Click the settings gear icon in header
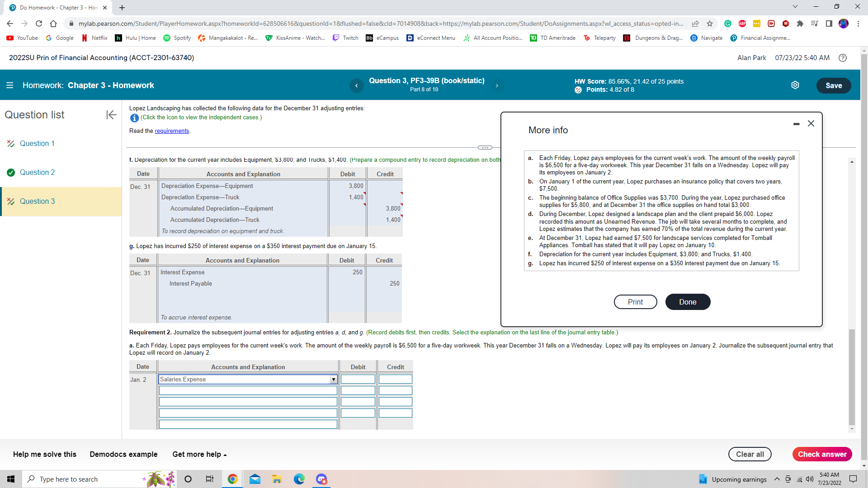This screenshot has height=488, width=868. tap(795, 85)
